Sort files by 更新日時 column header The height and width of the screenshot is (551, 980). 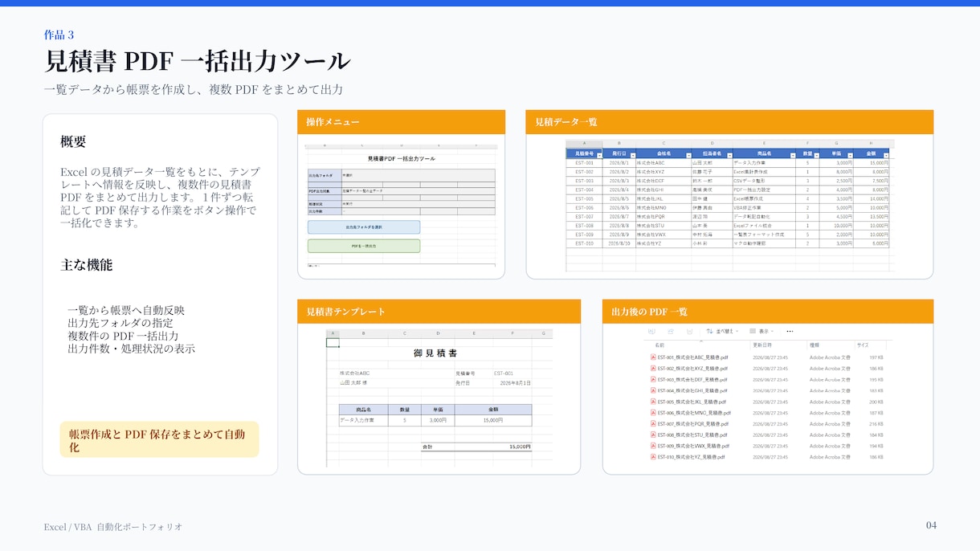pos(762,345)
